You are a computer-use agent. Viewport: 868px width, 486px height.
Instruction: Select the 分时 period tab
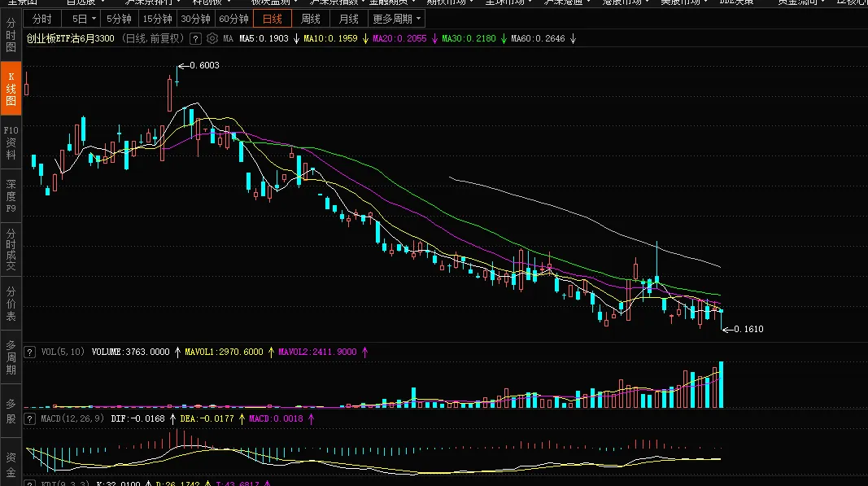(x=42, y=19)
